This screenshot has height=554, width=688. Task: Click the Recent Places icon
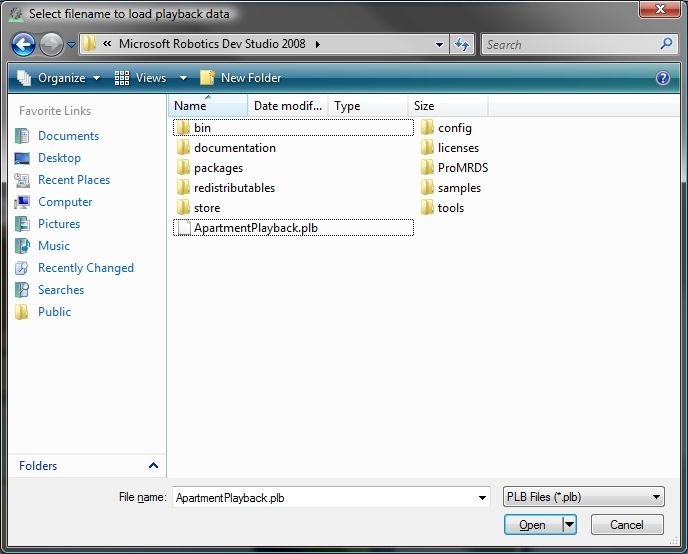point(22,180)
